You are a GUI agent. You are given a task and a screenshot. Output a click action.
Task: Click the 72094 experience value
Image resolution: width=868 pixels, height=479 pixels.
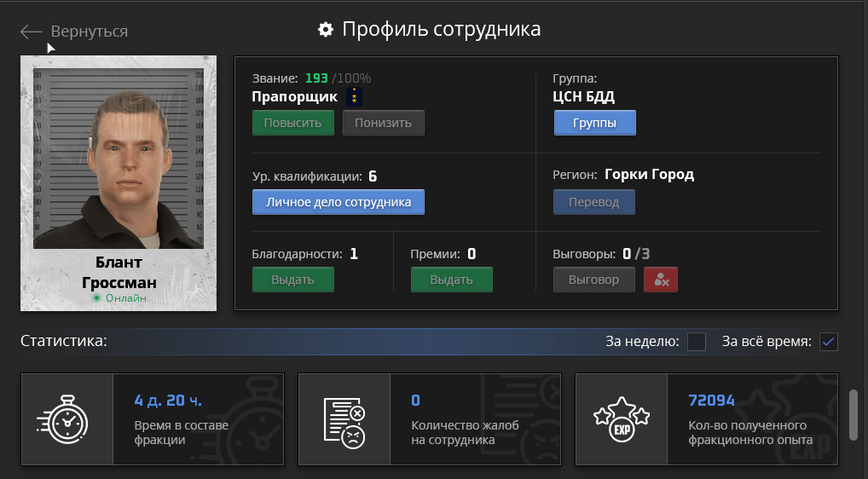click(711, 401)
